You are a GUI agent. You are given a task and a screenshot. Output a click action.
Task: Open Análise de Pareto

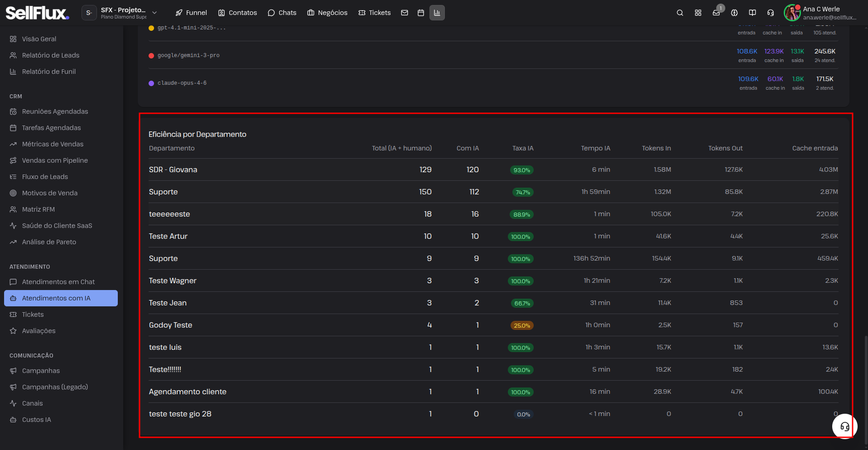coord(61,242)
